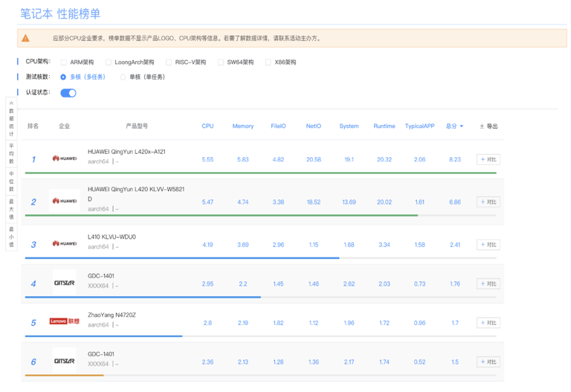
Task: Click the Lenovo logo for ZhaoYang N4720Z
Action: [64, 322]
